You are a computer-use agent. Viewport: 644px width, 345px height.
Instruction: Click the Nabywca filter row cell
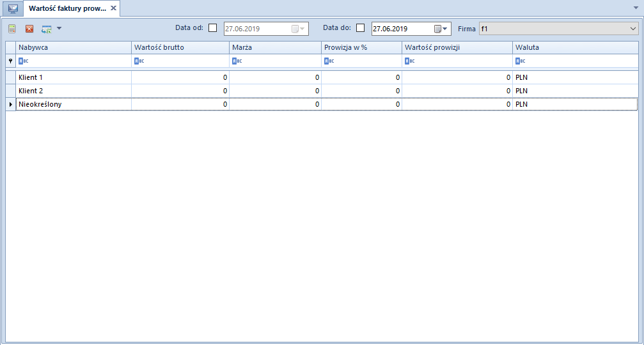click(74, 61)
